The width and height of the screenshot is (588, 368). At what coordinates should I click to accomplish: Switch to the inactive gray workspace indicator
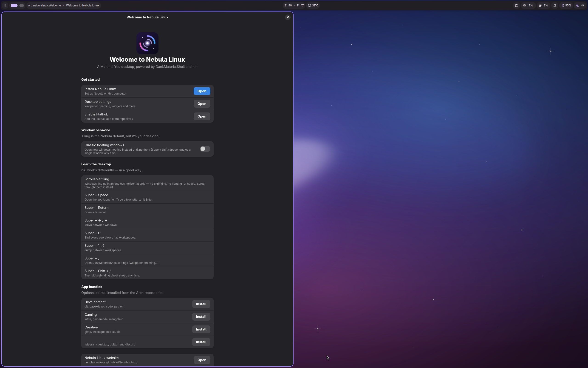click(x=22, y=5)
